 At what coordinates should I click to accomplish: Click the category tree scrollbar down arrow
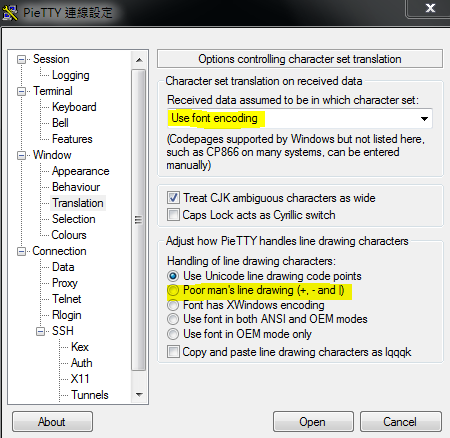click(139, 395)
